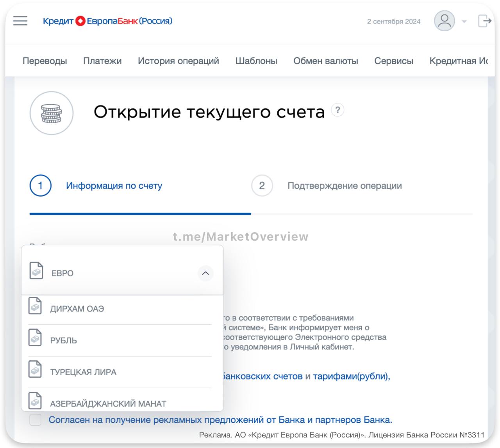The width and height of the screenshot is (500, 448).
Task: Click the РУБЛЬ document icon
Action: coord(35,337)
